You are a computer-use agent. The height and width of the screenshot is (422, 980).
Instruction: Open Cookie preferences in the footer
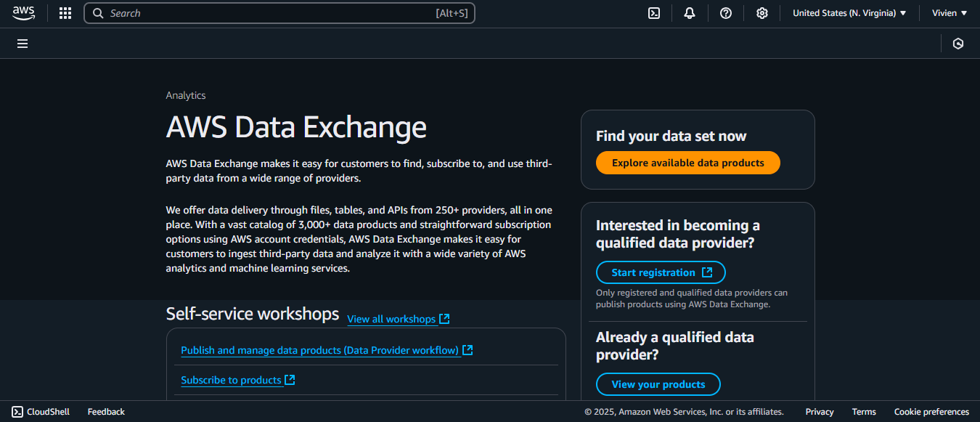coord(931,412)
